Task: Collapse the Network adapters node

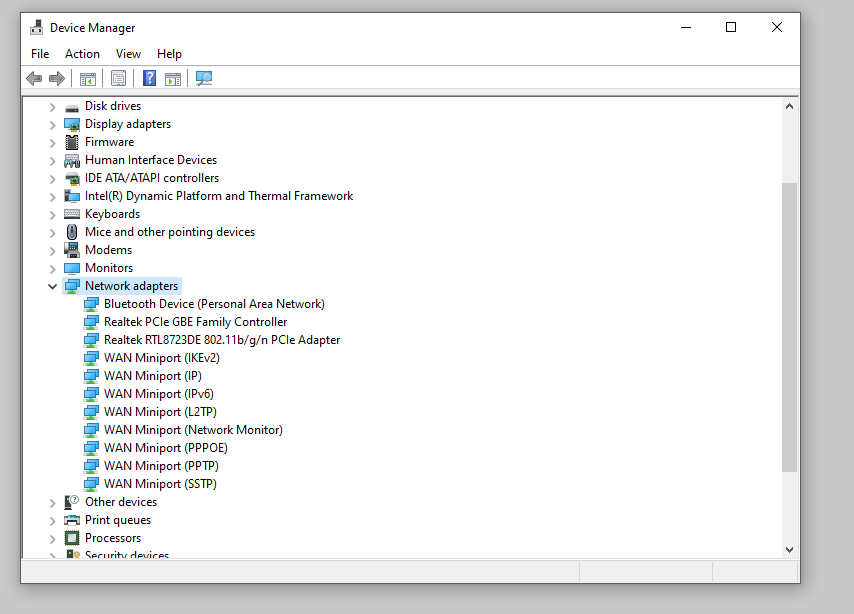Action: (52, 287)
